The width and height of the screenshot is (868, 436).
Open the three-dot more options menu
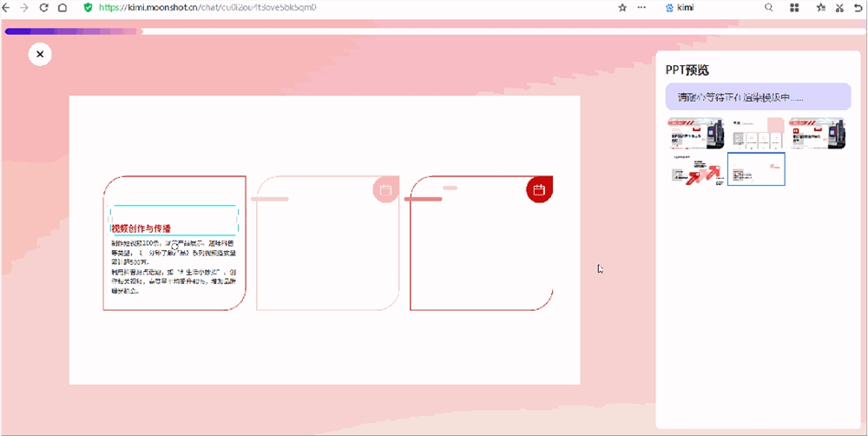pyautogui.click(x=641, y=8)
